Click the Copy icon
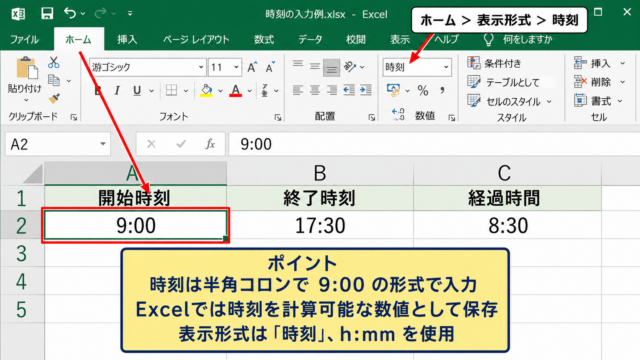The image size is (640, 360). (53, 80)
